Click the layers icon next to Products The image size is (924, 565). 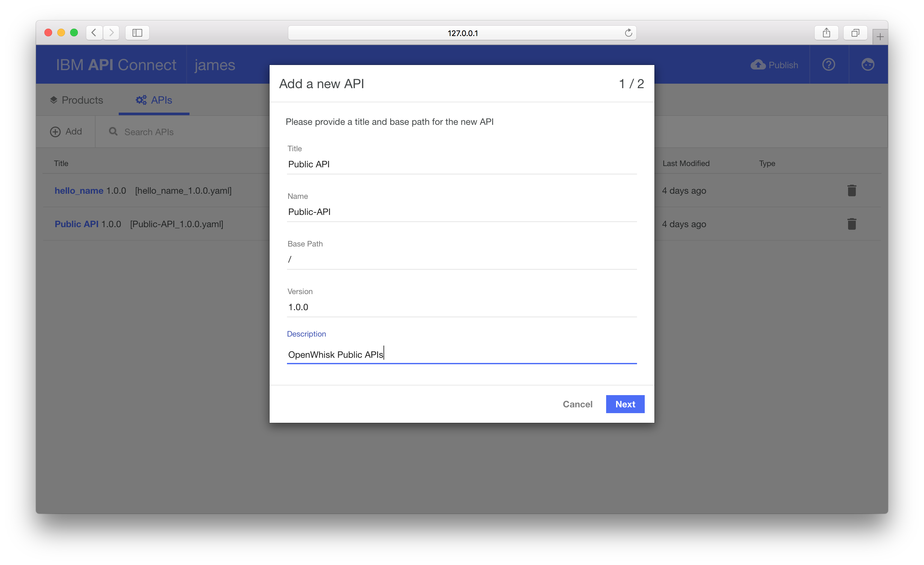click(54, 100)
